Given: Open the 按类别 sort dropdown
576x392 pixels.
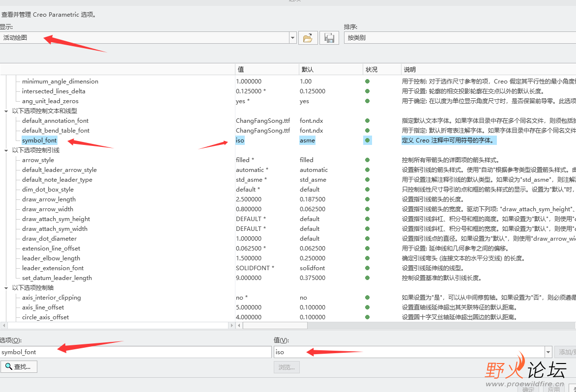Looking at the screenshot, I should click(460, 38).
